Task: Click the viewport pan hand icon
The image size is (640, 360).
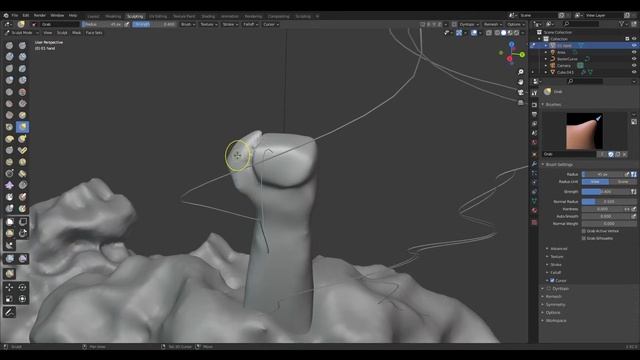Action: (520, 82)
